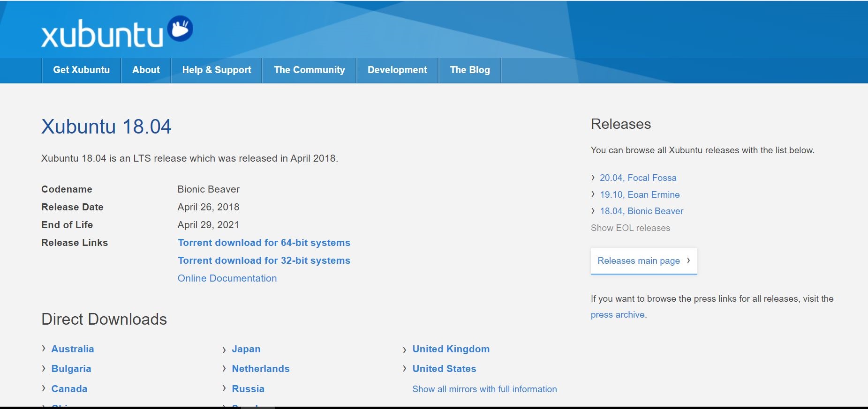Screen dimensions: 868x409
Task: Click the Release Date label
Action: click(x=72, y=207)
